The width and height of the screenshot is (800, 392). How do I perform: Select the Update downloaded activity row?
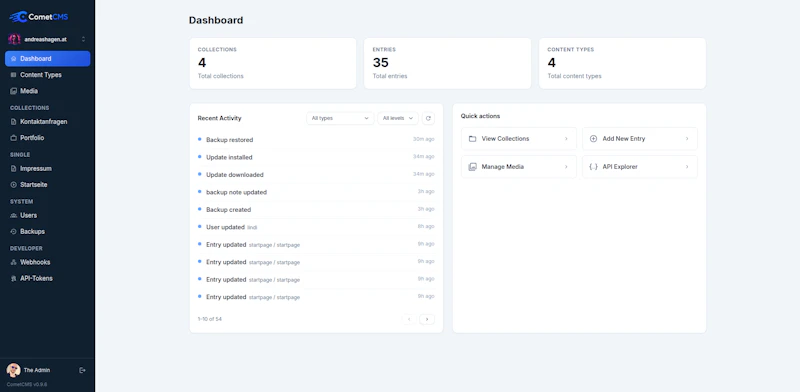point(316,175)
